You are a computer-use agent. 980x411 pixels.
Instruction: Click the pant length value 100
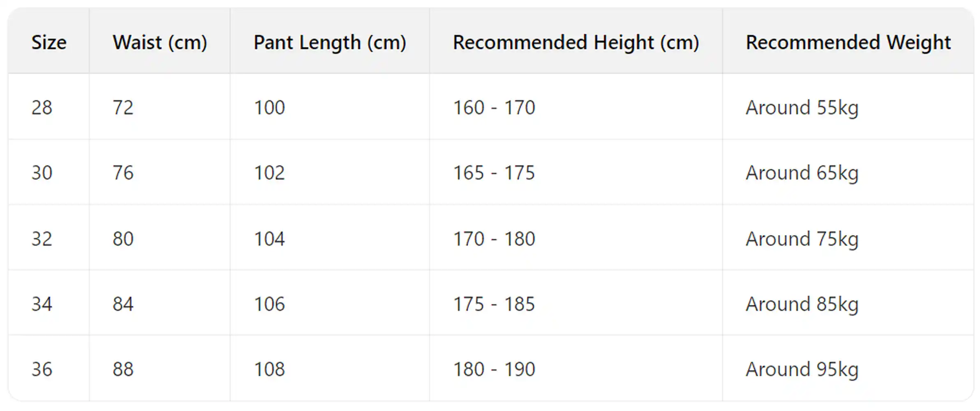coord(269,108)
